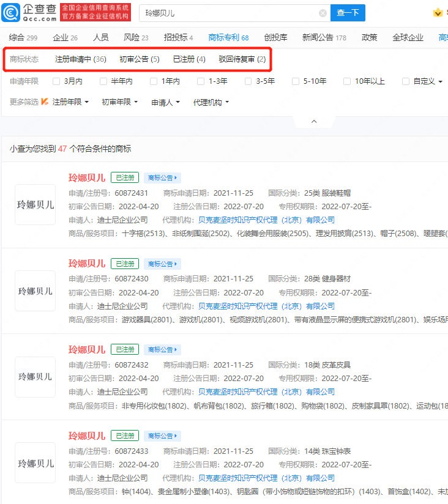Open the orange VIP icon beside 更多筛选
The width and height of the screenshot is (448, 504).
pos(45,102)
